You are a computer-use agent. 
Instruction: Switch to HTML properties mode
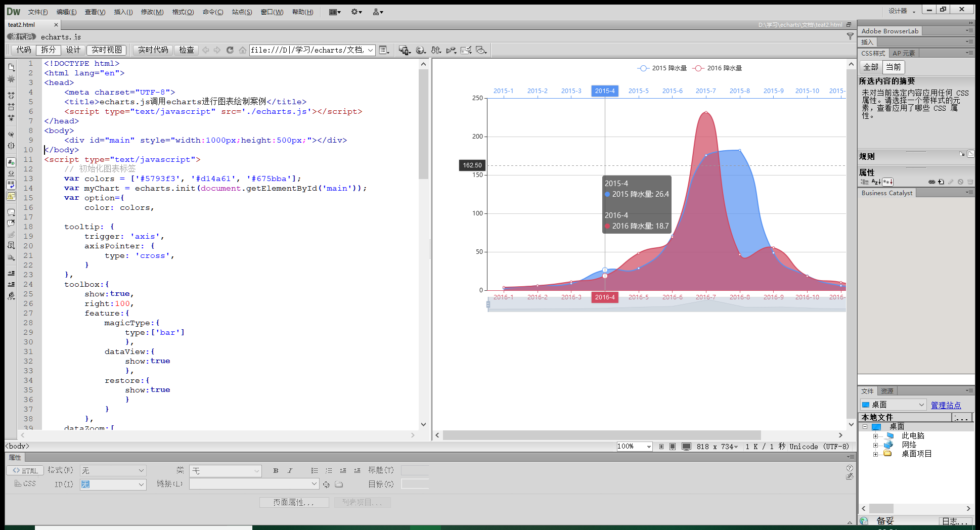point(25,470)
